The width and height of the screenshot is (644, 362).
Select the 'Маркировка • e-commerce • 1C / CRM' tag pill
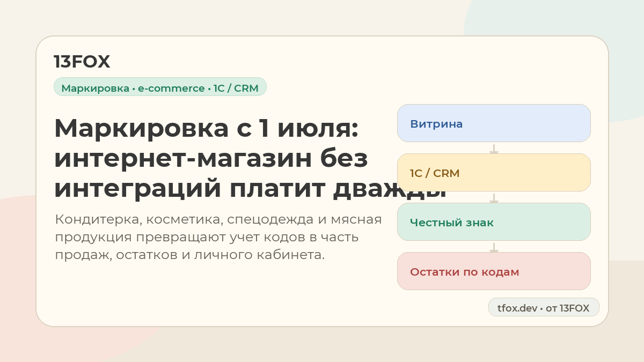pyautogui.click(x=160, y=87)
